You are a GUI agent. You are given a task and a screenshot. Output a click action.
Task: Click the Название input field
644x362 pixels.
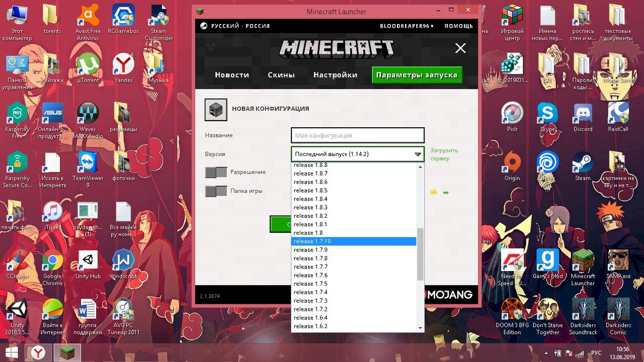358,135
